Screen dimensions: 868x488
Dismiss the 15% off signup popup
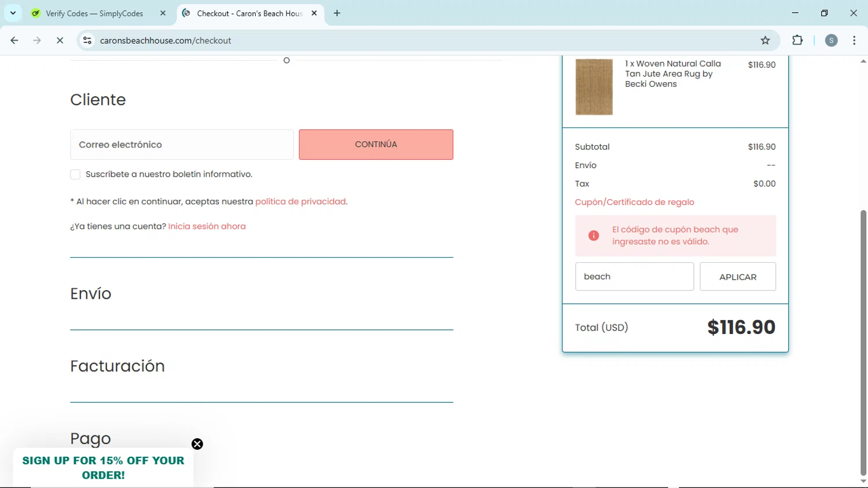click(197, 444)
